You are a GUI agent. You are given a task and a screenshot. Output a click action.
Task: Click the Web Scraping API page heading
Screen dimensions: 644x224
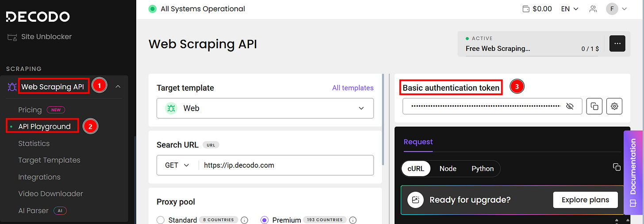pyautogui.click(x=203, y=44)
